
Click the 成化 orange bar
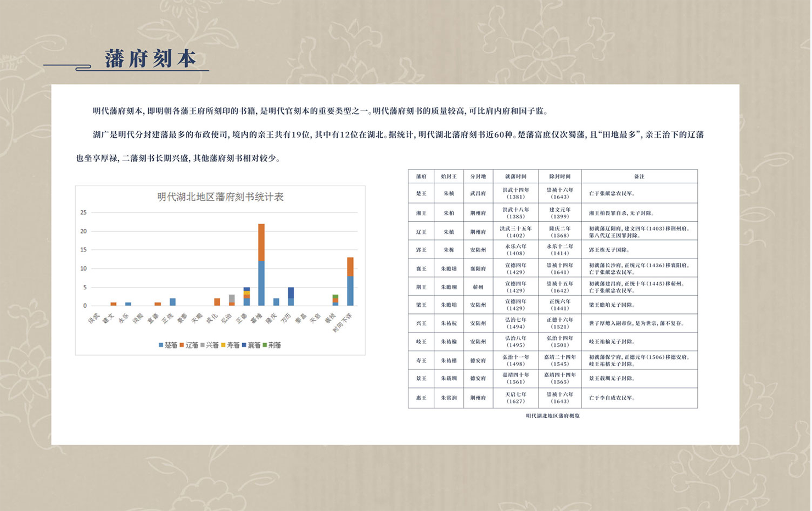click(x=217, y=302)
